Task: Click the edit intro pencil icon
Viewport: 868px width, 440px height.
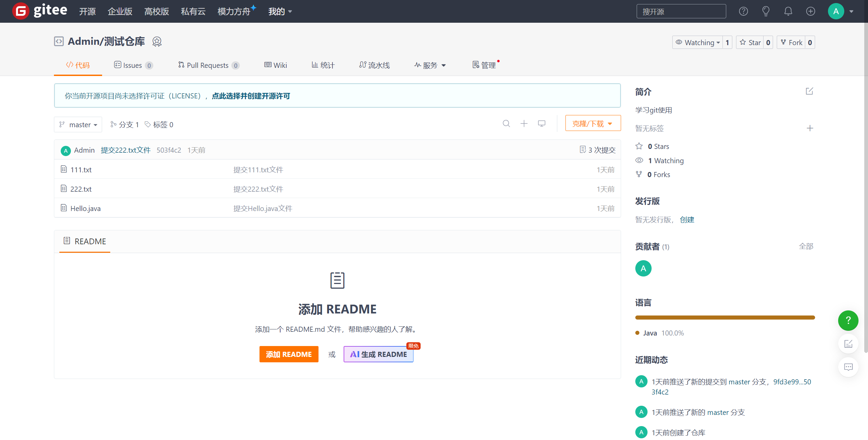Action: coord(809,91)
